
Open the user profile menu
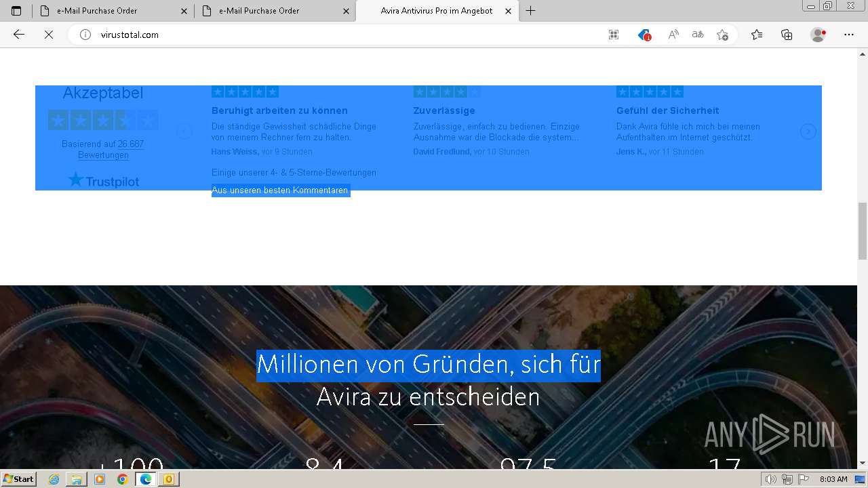[818, 35]
